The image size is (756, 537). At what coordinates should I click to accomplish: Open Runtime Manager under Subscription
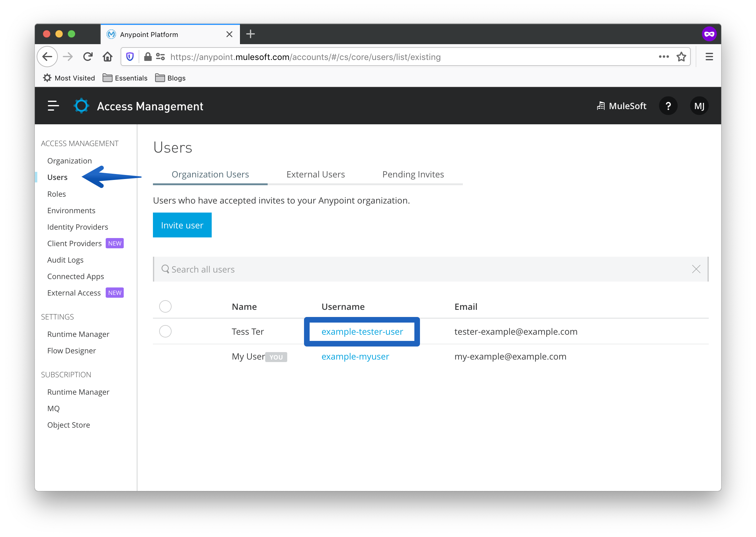78,392
